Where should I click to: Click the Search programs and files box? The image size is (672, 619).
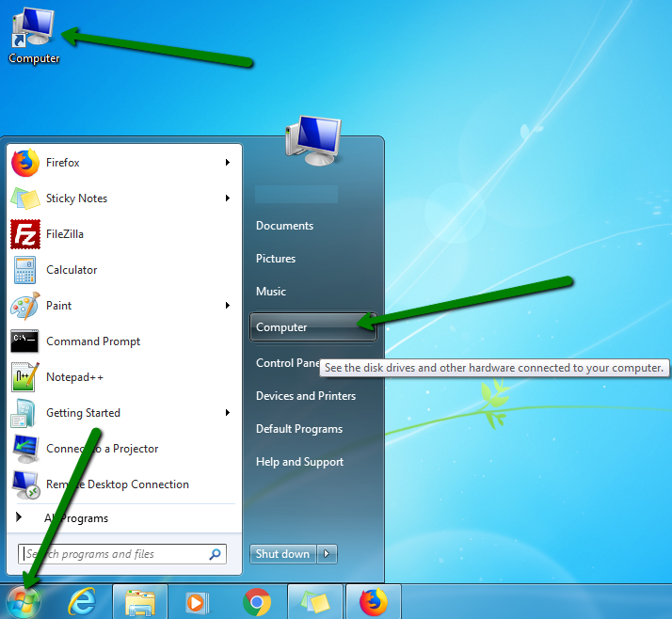[122, 554]
